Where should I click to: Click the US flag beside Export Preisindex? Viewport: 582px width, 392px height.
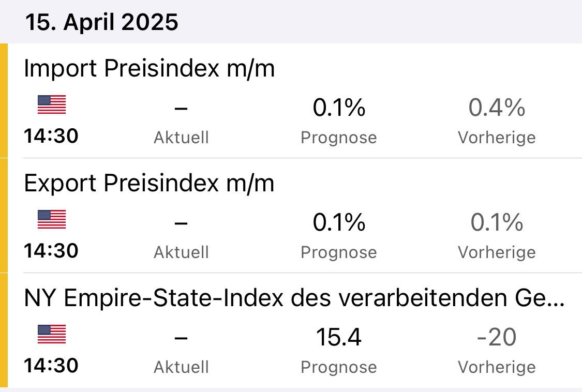(x=52, y=220)
